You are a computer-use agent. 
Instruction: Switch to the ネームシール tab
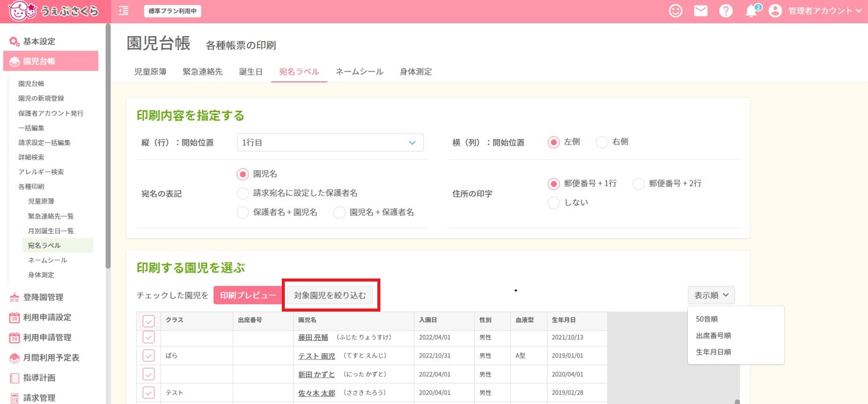(x=358, y=72)
